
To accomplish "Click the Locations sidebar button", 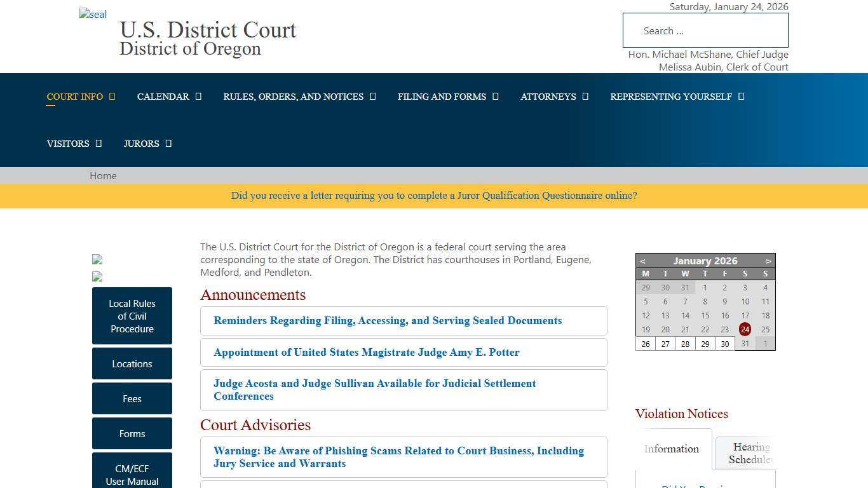I will pos(132,363).
